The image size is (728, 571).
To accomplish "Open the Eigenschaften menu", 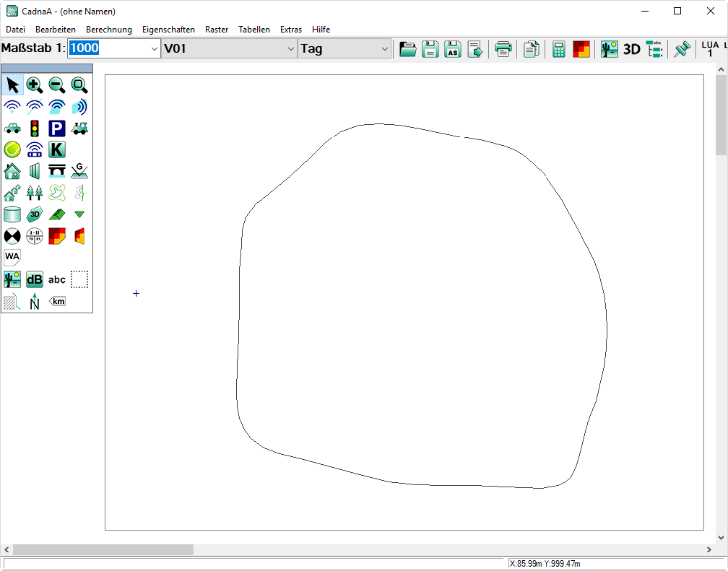I will point(168,30).
